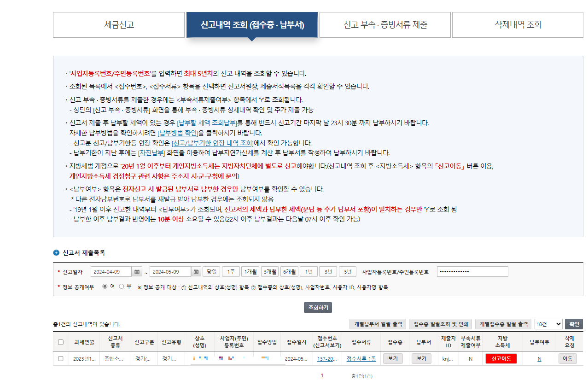Open the 납부방법 확인 link
588x386 pixels.
(178, 133)
